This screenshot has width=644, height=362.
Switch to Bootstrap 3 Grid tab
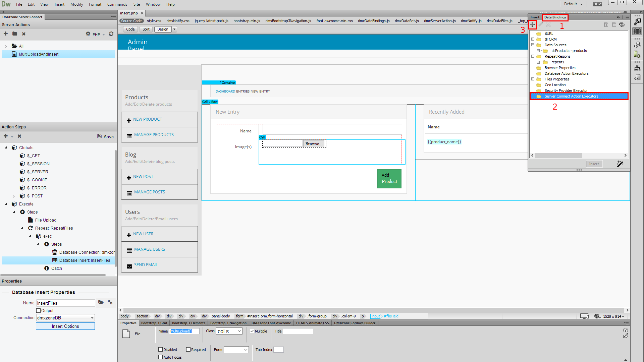[154, 323]
